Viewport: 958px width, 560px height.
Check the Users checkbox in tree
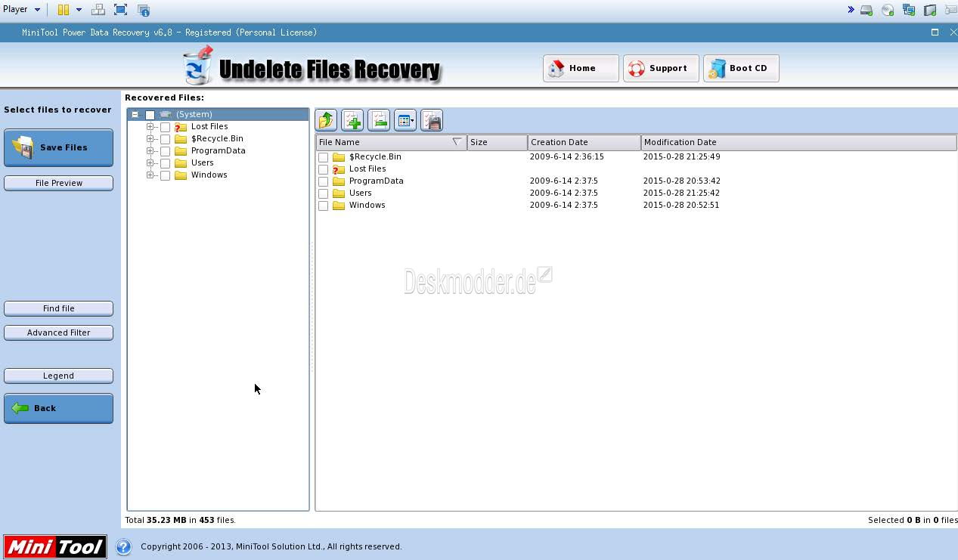pos(165,163)
